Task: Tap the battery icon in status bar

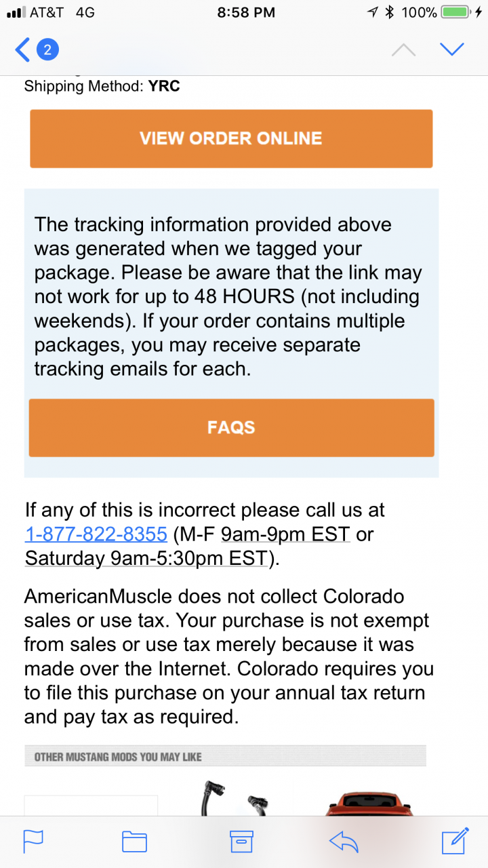Action: 454,12
